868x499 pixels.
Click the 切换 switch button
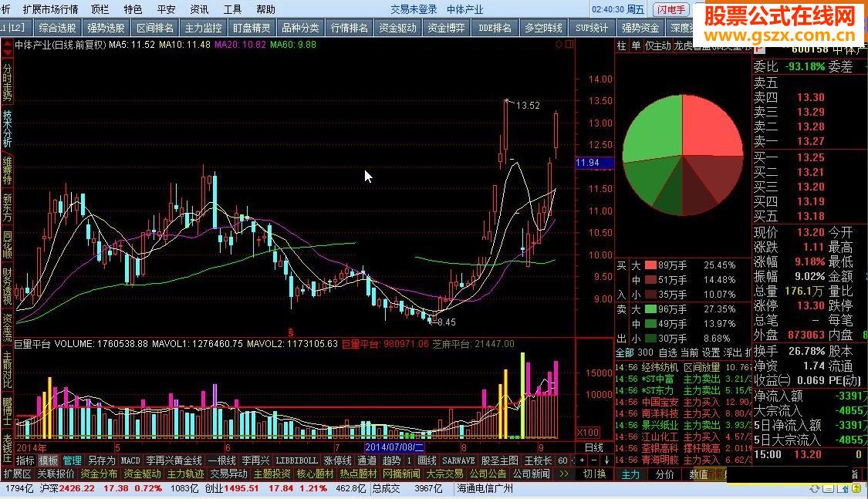(x=595, y=474)
